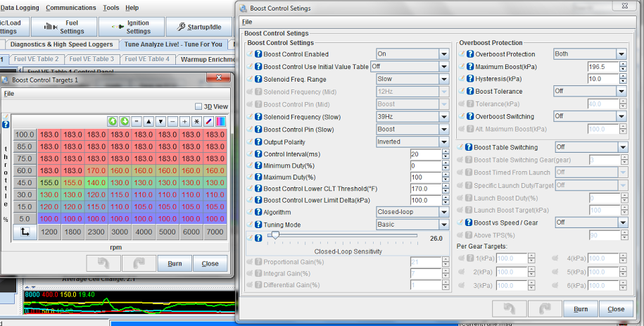Screen dimensions: 644x326
Task: Click the Closed-Loop Sensitivity slider track
Action: [x=345, y=237]
